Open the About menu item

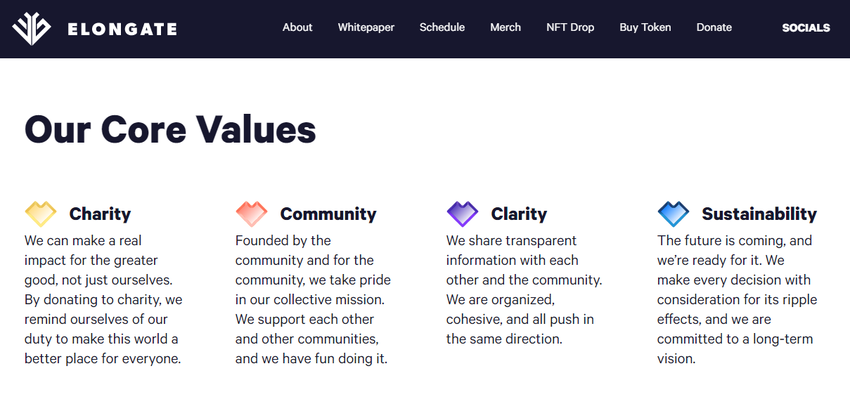coord(297,28)
